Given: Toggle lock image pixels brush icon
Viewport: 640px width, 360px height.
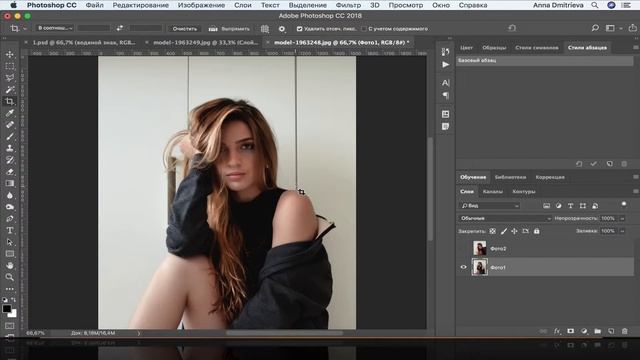Looking at the screenshot, I should 504,231.
